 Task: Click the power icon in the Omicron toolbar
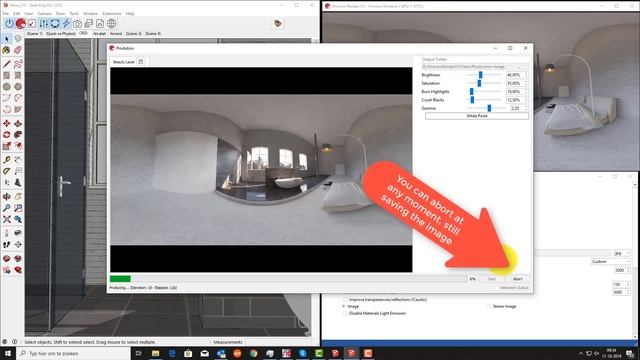click(x=9, y=24)
